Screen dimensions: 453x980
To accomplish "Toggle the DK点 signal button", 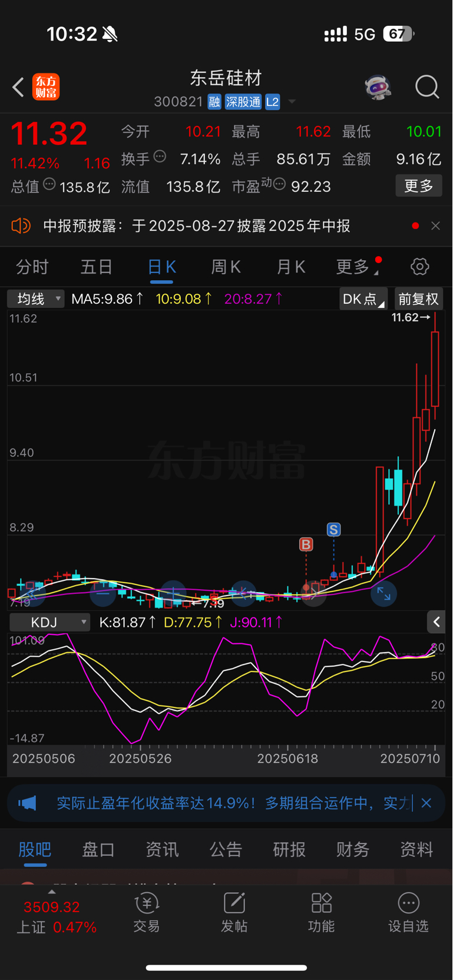I will (x=363, y=299).
